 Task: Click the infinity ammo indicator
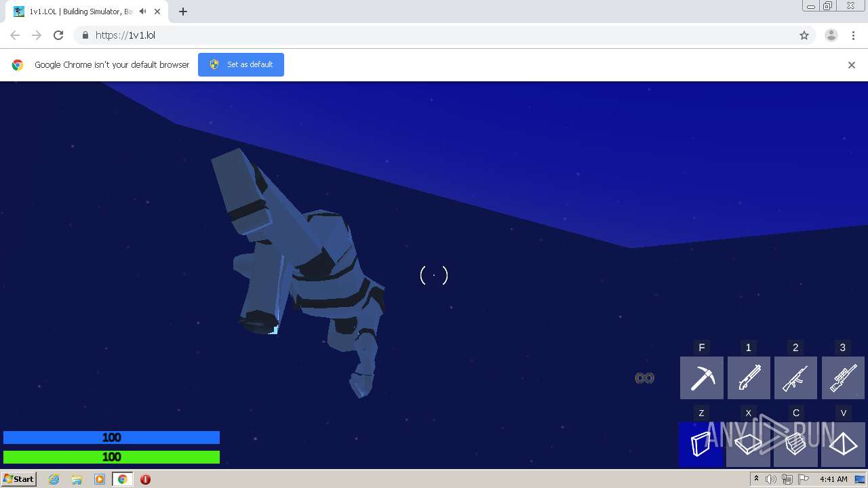644,378
